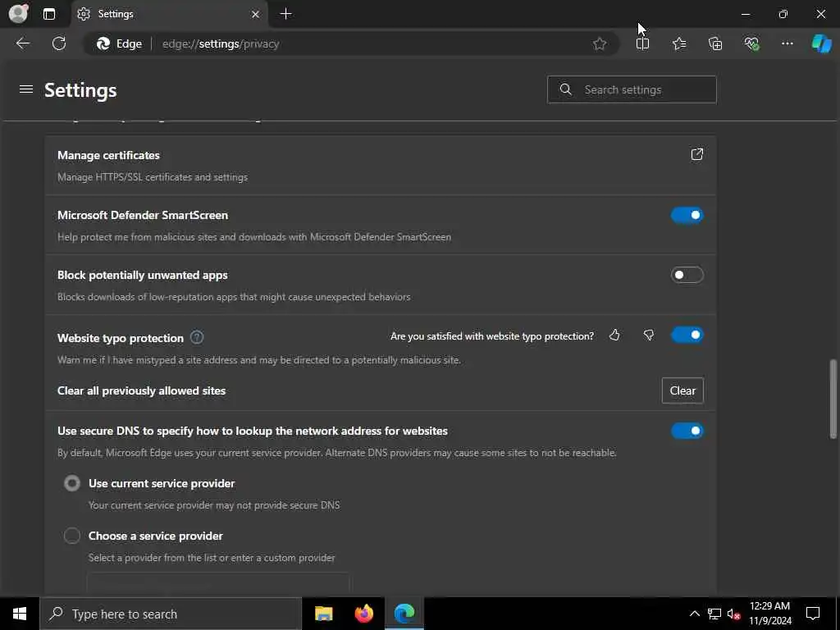Click the Manage certificates row title

click(x=109, y=155)
